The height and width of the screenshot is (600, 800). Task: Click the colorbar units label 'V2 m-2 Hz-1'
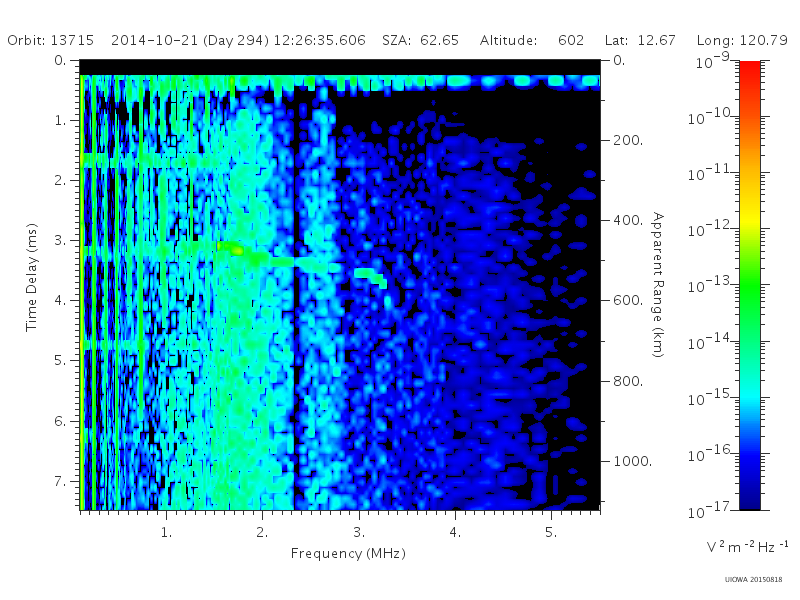point(747,546)
